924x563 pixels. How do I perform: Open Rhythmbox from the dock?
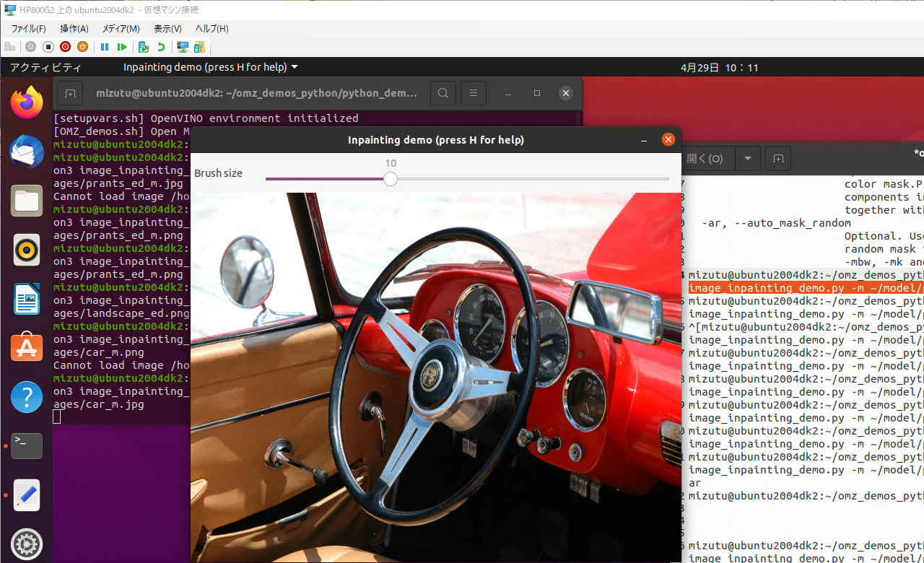click(x=27, y=250)
